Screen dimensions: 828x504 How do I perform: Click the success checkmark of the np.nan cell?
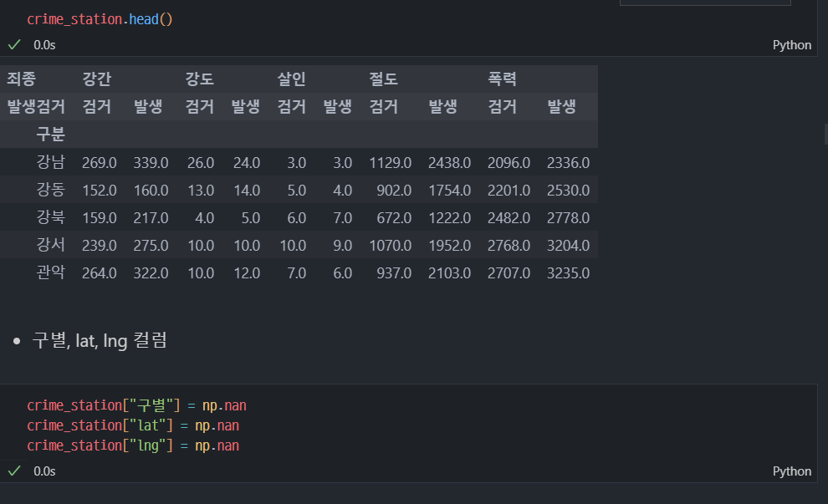click(x=14, y=471)
